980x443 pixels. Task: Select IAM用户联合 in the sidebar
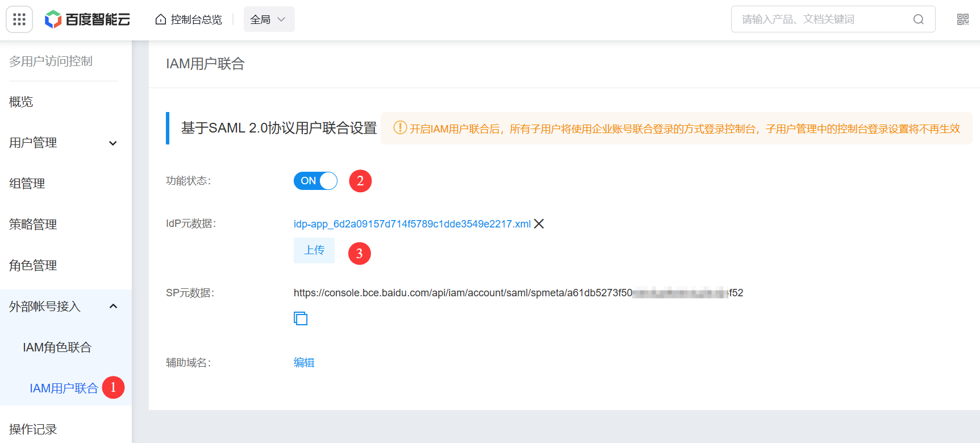(64, 388)
